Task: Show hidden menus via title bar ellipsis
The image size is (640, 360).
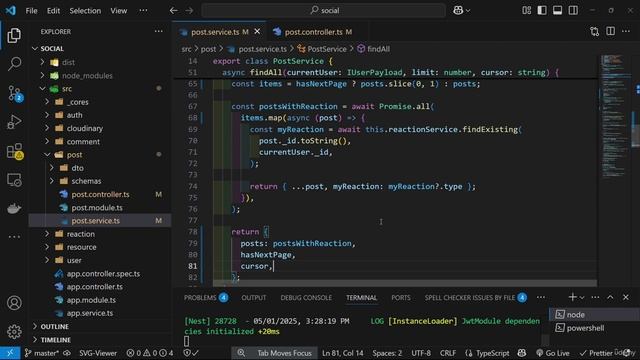Action: click(143, 11)
